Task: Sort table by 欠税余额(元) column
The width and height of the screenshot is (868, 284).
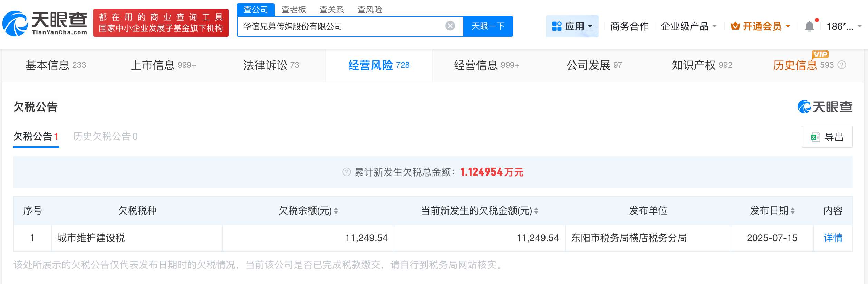Action: [x=336, y=211]
